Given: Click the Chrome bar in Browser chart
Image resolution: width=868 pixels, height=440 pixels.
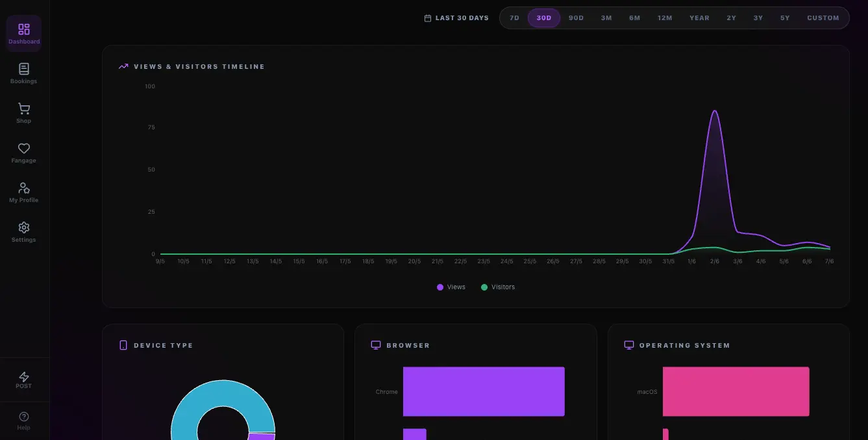Looking at the screenshot, I should pos(484,391).
